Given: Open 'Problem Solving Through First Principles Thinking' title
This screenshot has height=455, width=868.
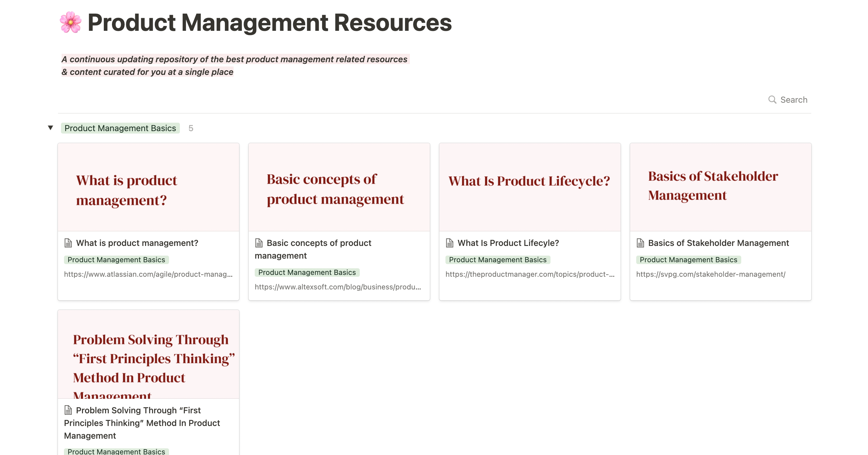Looking at the screenshot, I should click(142, 423).
